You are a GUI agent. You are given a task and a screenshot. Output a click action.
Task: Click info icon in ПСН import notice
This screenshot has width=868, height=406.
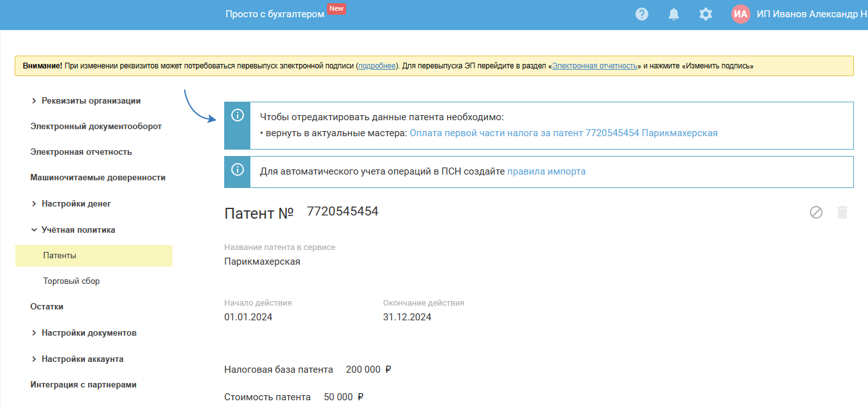tap(238, 169)
